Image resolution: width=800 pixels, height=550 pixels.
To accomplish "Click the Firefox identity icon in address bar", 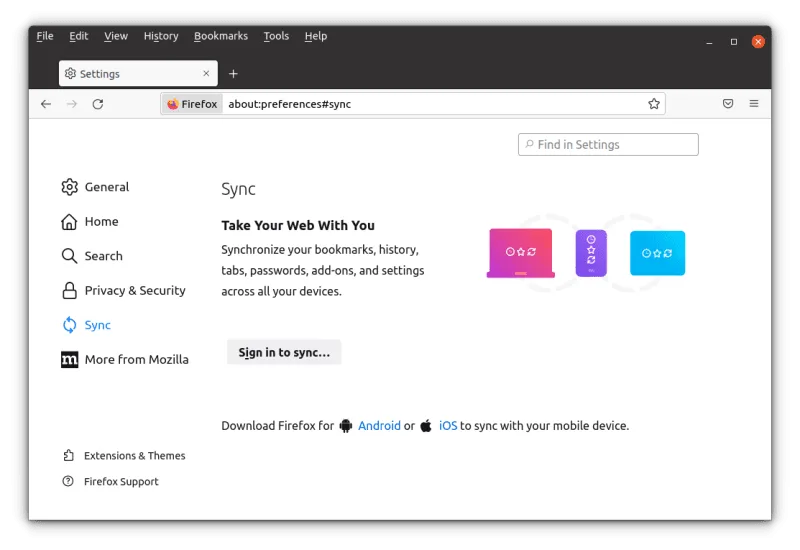I will (192, 104).
